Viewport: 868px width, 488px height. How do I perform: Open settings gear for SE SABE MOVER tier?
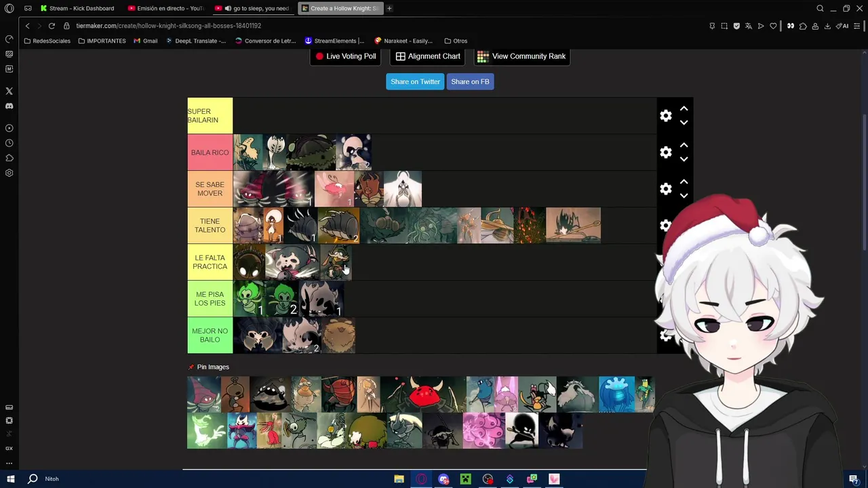coord(666,189)
